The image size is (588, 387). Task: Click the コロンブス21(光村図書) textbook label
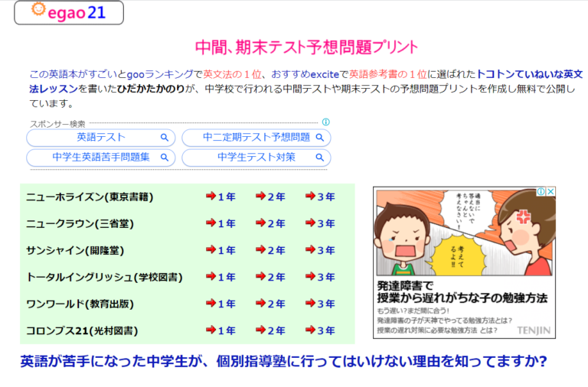(x=82, y=331)
